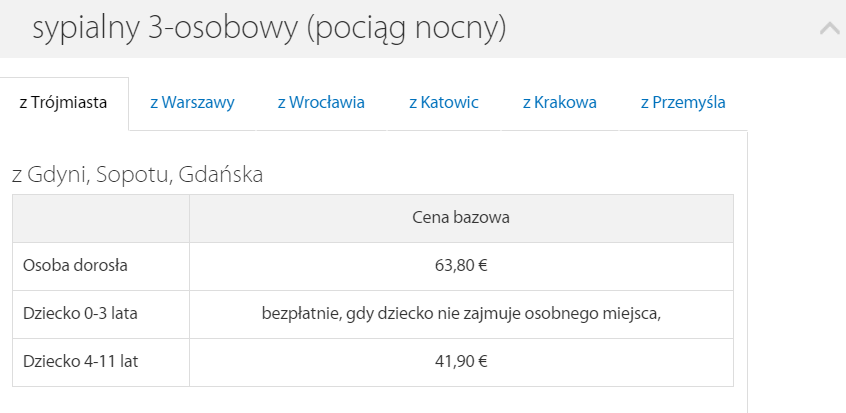Collapse the sypialny 3-osobowy section chevron

pos(829,29)
